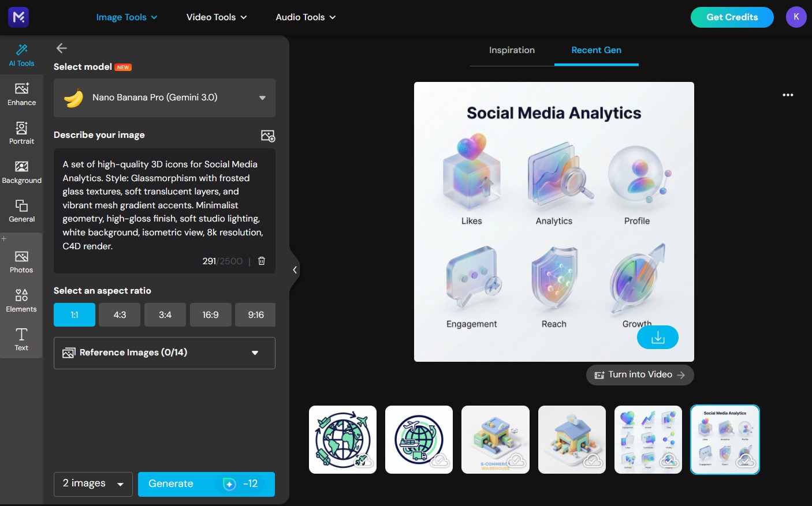The width and height of the screenshot is (812, 506).
Task: Click the Generate button
Action: point(206,484)
